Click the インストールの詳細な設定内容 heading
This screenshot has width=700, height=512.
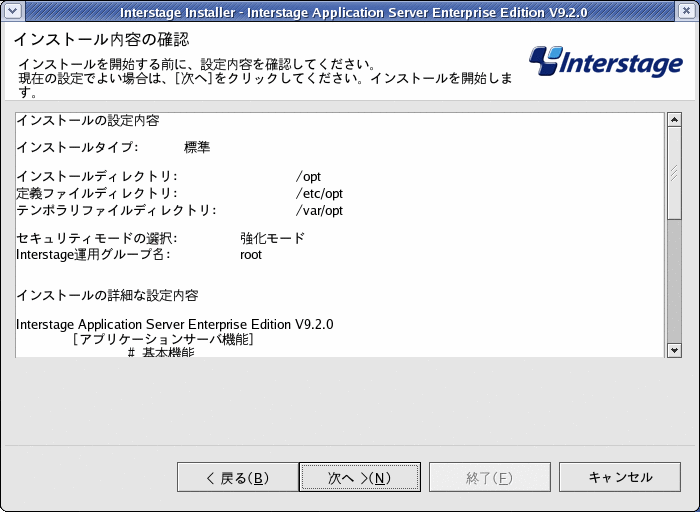click(108, 296)
